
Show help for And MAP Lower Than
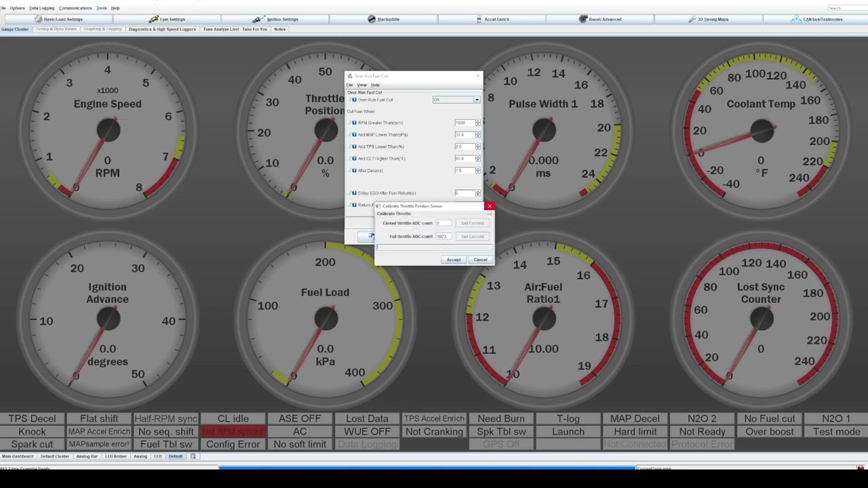(354, 134)
